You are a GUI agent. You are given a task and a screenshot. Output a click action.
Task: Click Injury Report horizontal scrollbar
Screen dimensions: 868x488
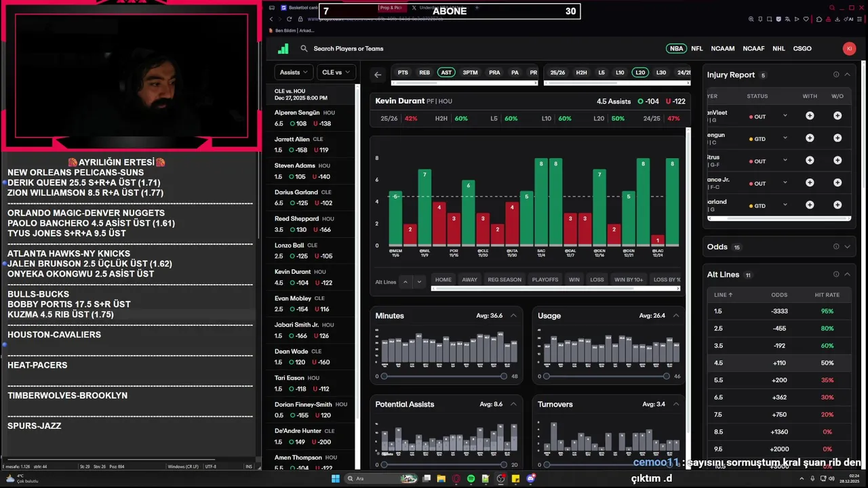[x=778, y=218]
